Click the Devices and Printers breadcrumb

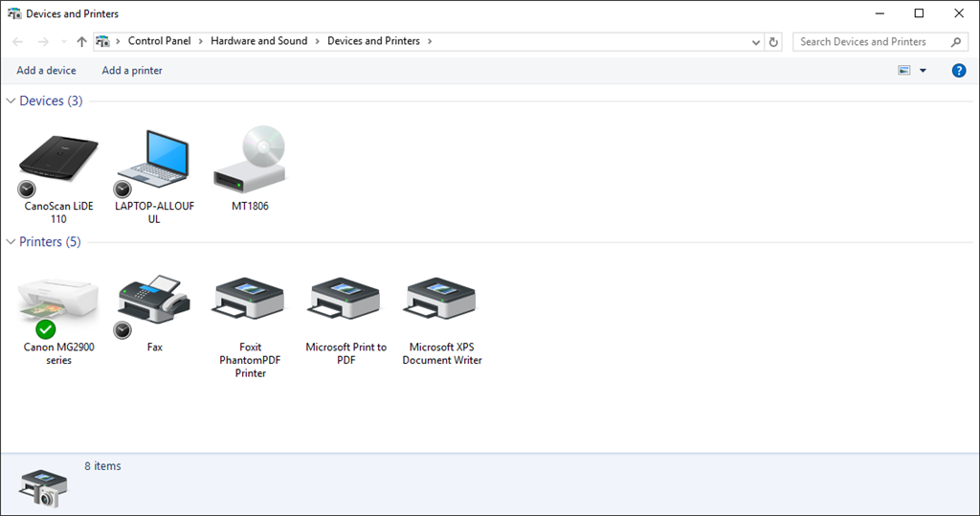tap(374, 40)
